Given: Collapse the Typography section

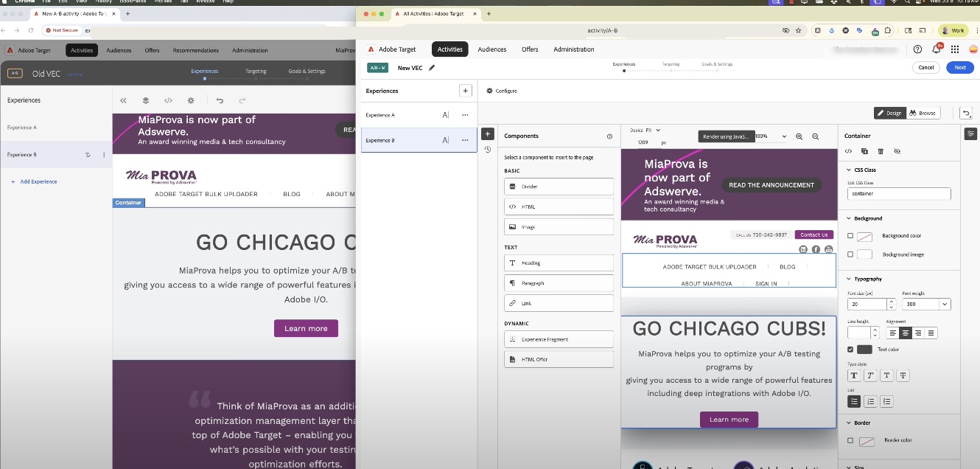Looking at the screenshot, I should pyautogui.click(x=849, y=279).
